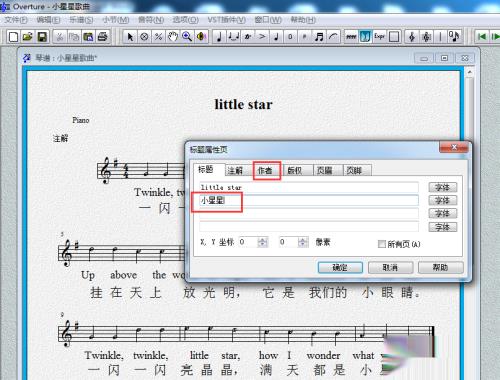Click the 注解 text on the score page

tap(60, 138)
